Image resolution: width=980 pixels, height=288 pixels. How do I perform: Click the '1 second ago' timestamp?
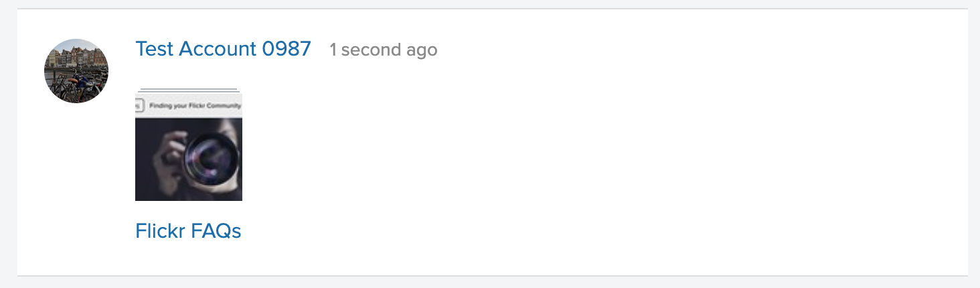[x=383, y=50]
